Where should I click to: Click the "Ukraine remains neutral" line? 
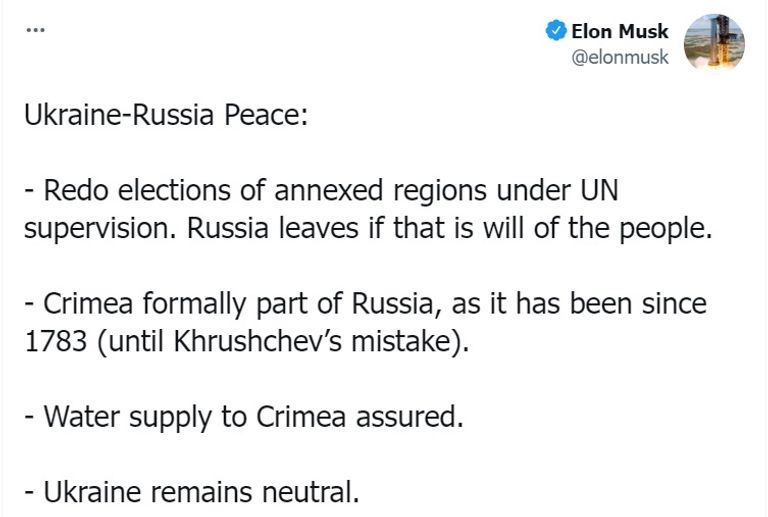[190, 492]
